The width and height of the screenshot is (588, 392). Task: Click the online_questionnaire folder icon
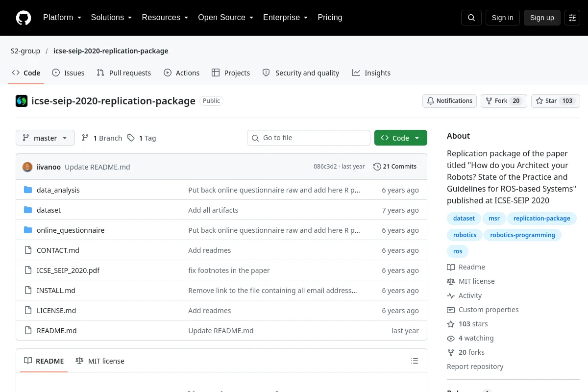point(28,230)
